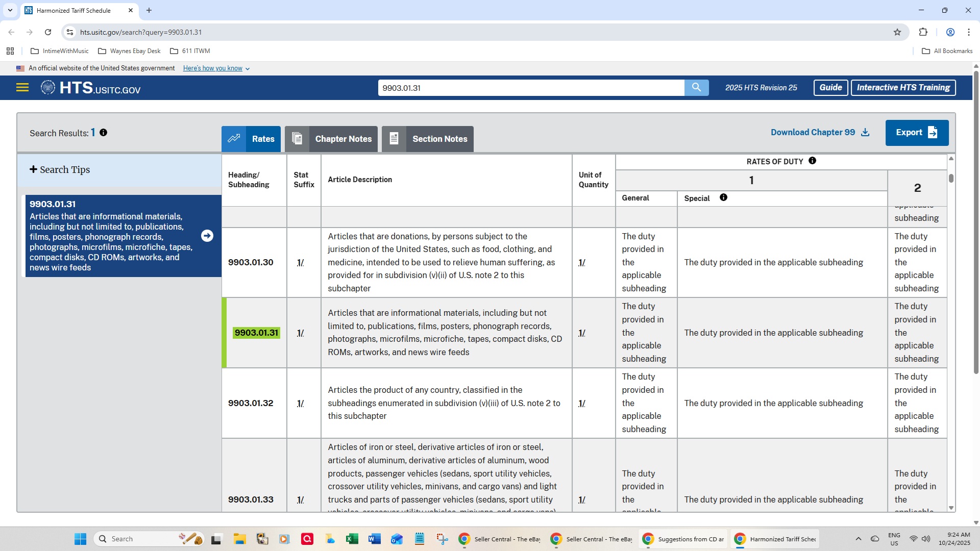Open Excel from the taskbar
980x551 pixels.
(x=352, y=539)
